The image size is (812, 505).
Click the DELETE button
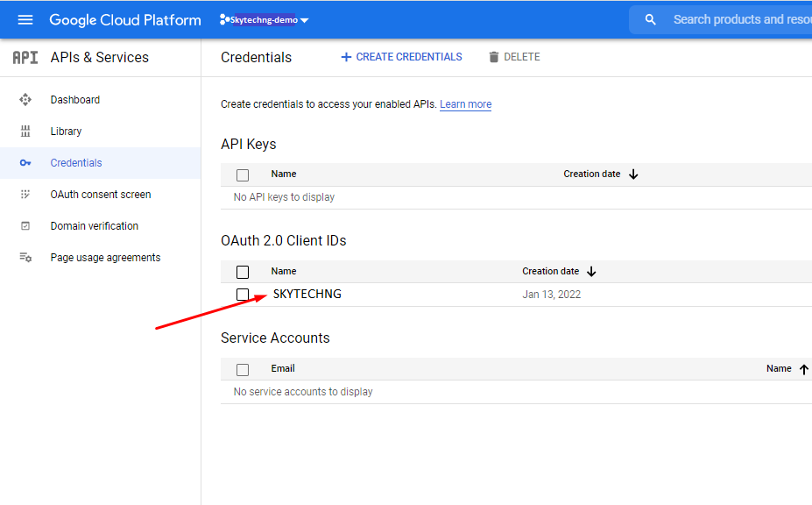pos(514,57)
